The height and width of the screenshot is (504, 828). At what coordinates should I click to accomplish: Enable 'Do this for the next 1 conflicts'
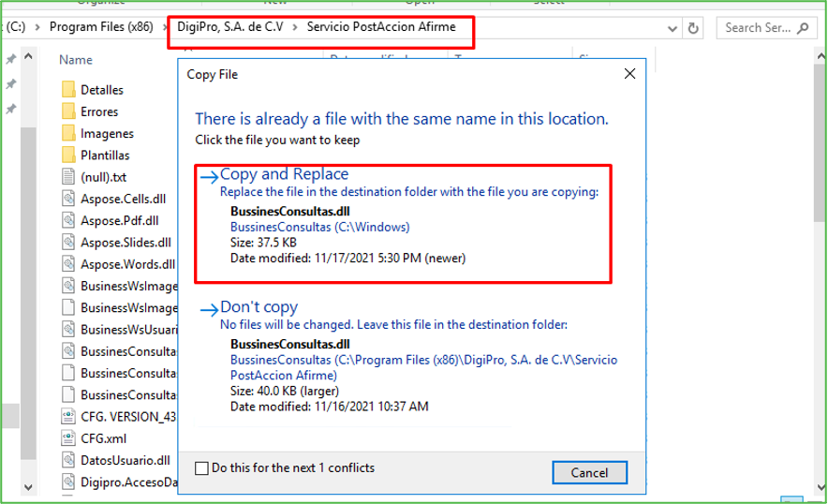pyautogui.click(x=201, y=467)
